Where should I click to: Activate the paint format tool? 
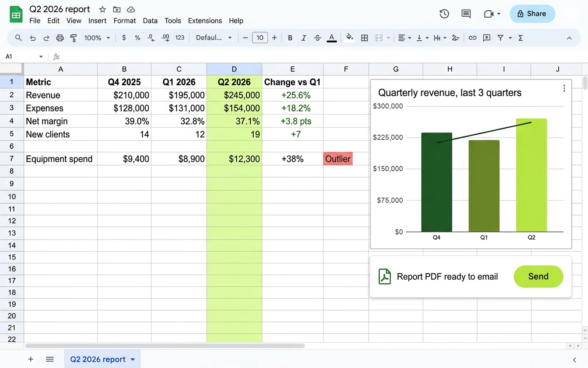[73, 38]
